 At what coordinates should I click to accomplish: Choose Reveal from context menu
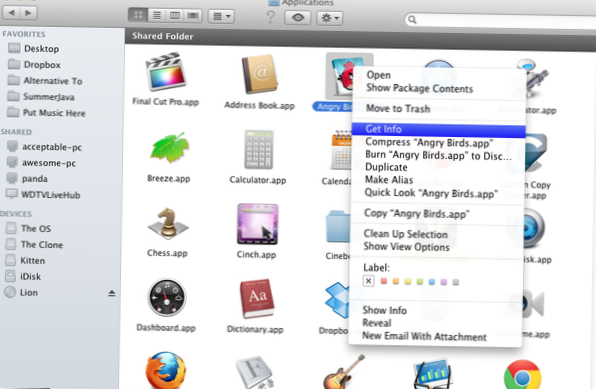click(x=376, y=323)
